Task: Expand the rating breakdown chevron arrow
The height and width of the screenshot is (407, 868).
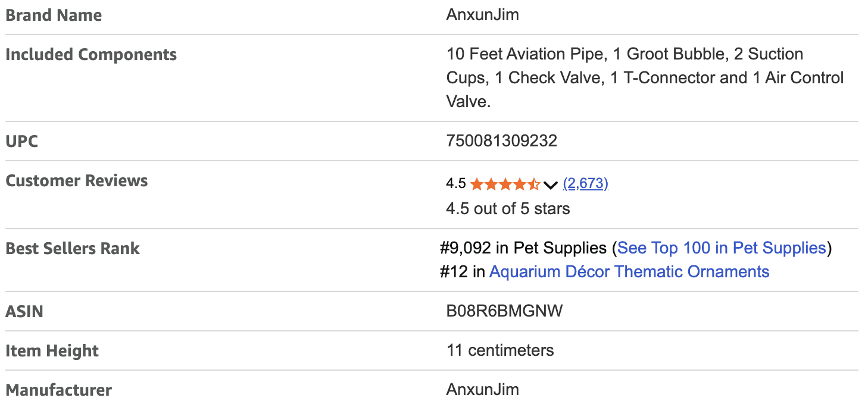Action: (551, 184)
